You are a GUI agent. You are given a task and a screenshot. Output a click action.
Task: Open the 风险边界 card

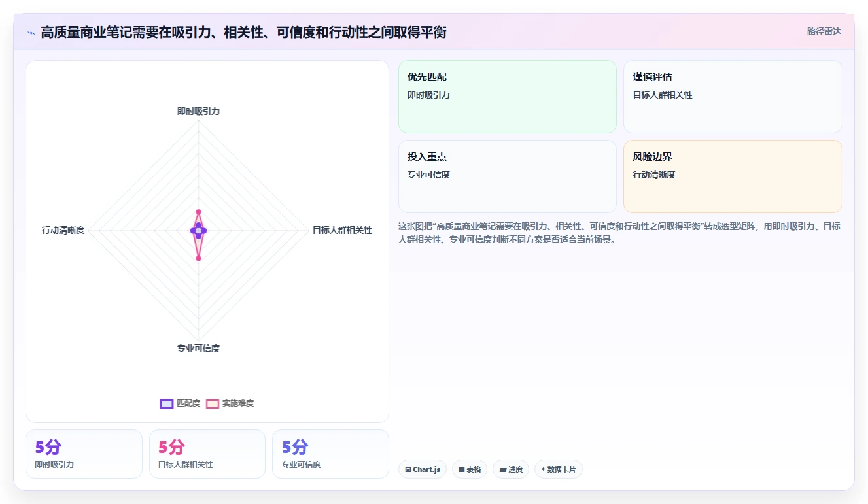[733, 176]
